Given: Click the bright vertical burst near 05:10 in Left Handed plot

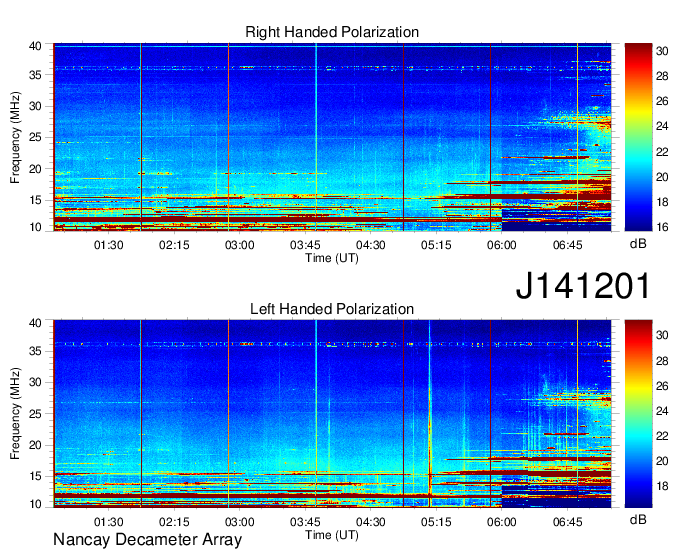Looking at the screenshot, I should pos(430,414).
